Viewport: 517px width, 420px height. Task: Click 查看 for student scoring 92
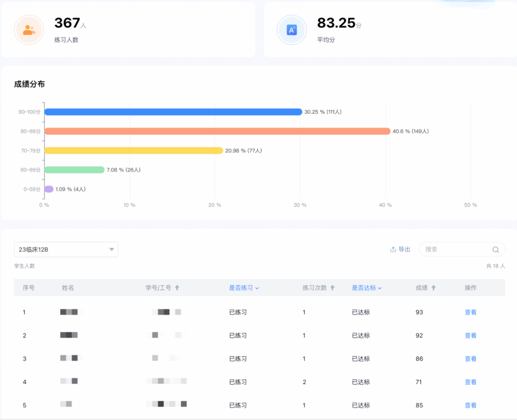coord(471,336)
